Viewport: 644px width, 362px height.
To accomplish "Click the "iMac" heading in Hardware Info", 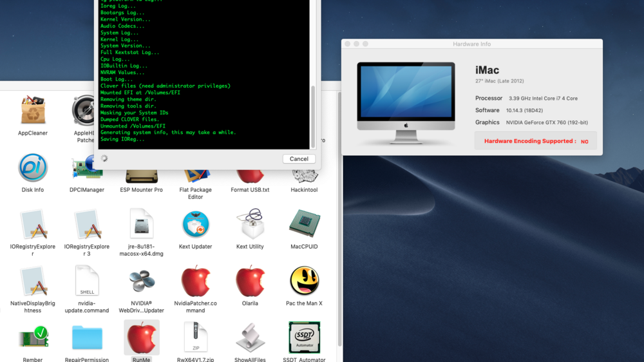I will pos(487,70).
